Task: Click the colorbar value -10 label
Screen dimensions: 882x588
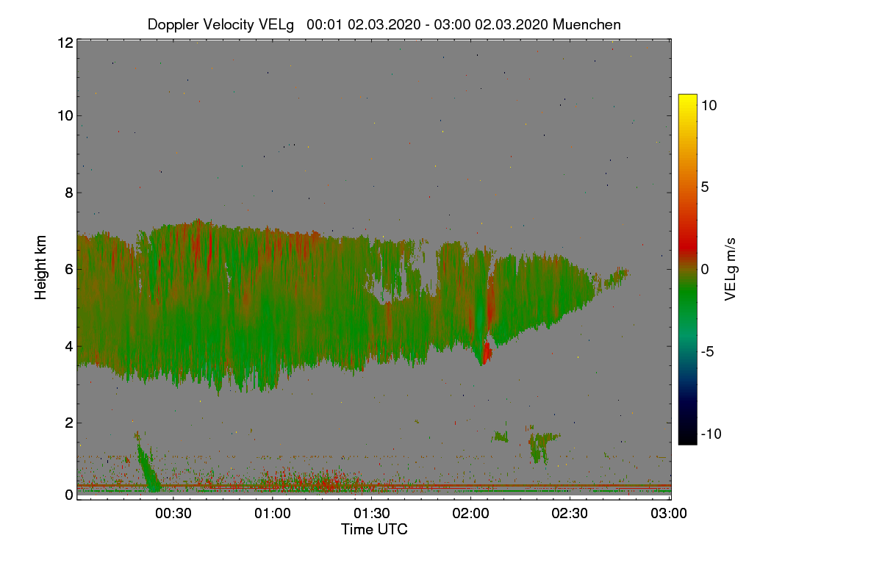Action: pos(711,434)
